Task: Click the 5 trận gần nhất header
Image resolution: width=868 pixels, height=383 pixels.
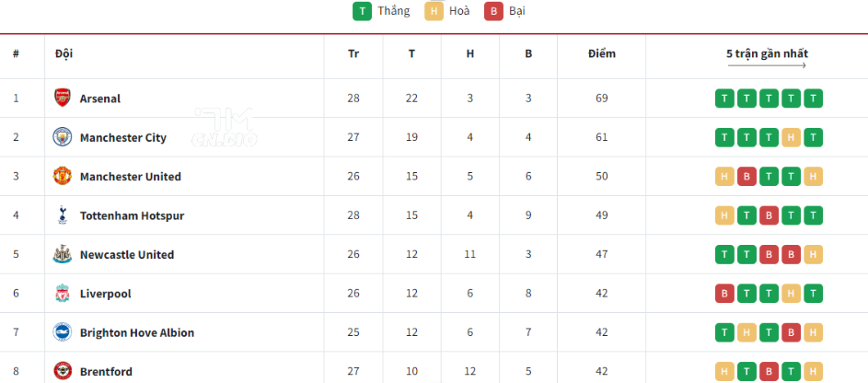Action: click(x=767, y=53)
